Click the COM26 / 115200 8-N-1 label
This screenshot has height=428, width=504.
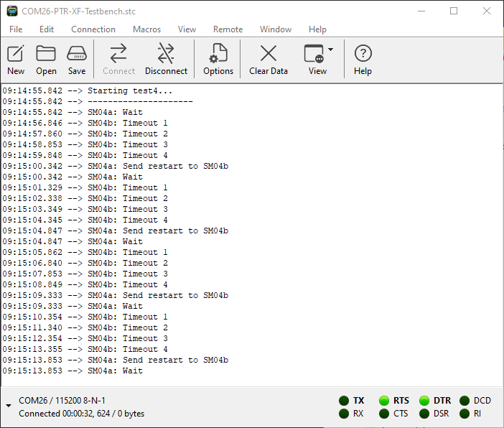(62, 400)
